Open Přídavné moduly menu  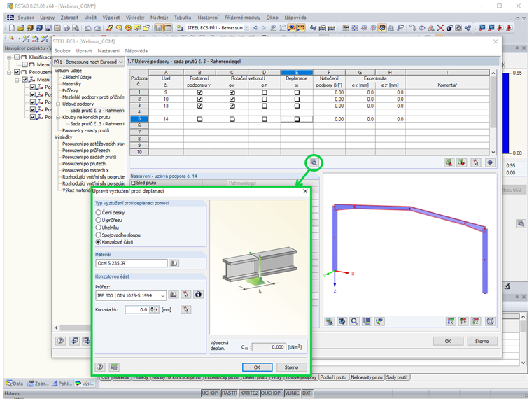tap(242, 17)
